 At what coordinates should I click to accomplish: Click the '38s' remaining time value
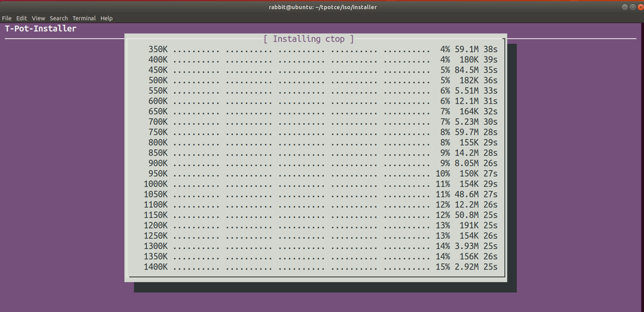coord(490,50)
